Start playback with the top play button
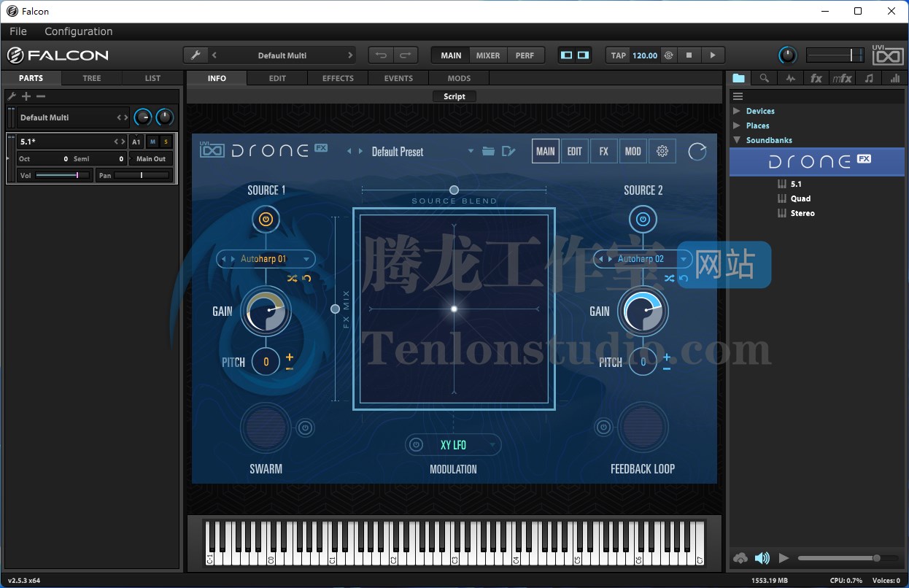 (713, 55)
